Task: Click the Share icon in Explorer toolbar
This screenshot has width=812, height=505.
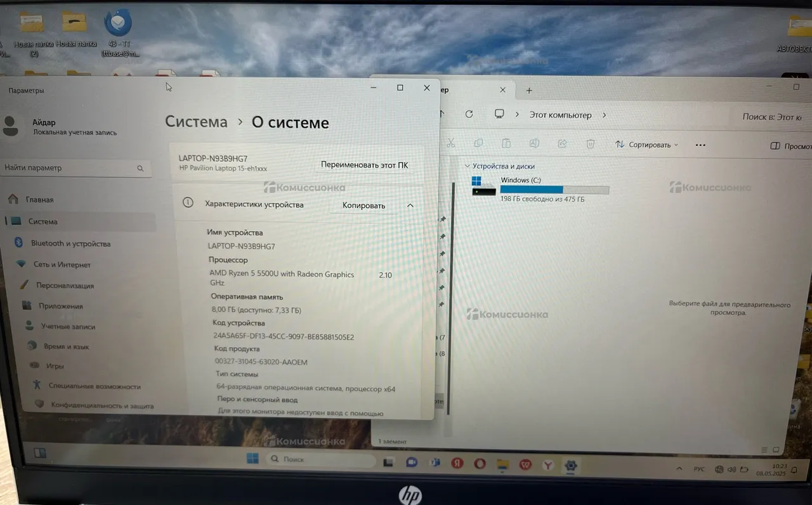Action: (x=562, y=144)
